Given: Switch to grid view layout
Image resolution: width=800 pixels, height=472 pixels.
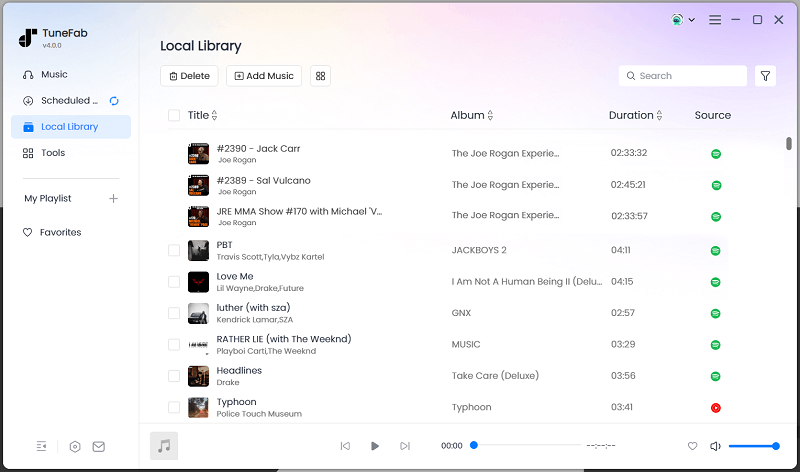Looking at the screenshot, I should coord(320,76).
